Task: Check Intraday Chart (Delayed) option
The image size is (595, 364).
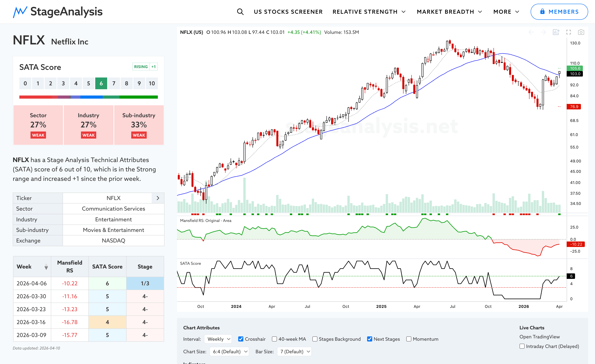Action: point(522,346)
